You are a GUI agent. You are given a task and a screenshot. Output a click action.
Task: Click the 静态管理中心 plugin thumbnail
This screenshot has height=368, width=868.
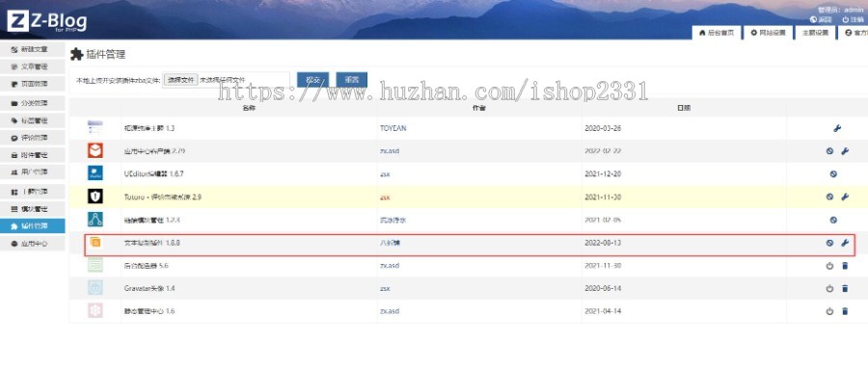tap(95, 310)
